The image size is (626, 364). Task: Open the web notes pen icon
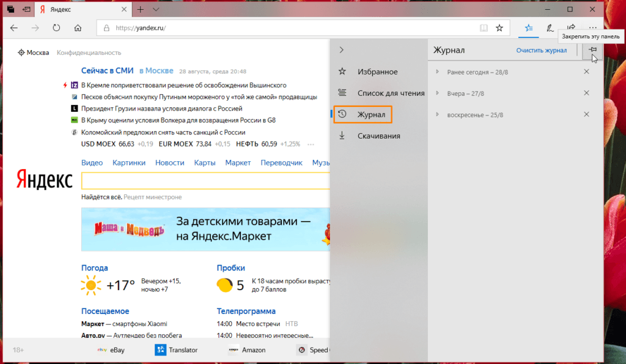(x=550, y=28)
